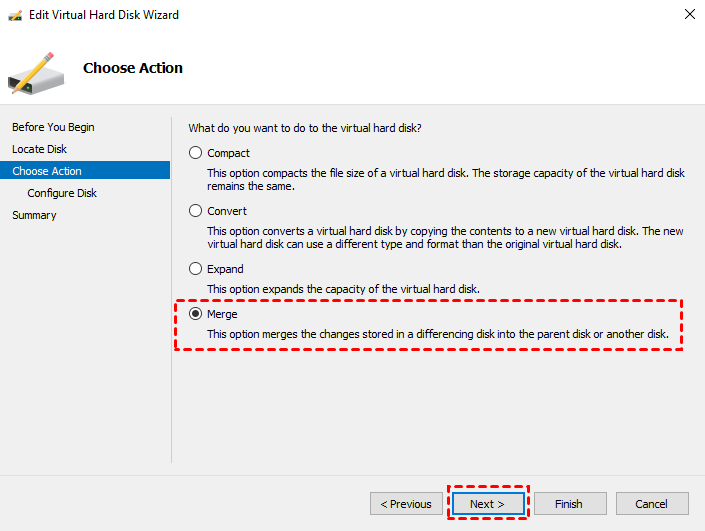Cancel the wizard
The image size is (705, 531).
click(x=652, y=504)
